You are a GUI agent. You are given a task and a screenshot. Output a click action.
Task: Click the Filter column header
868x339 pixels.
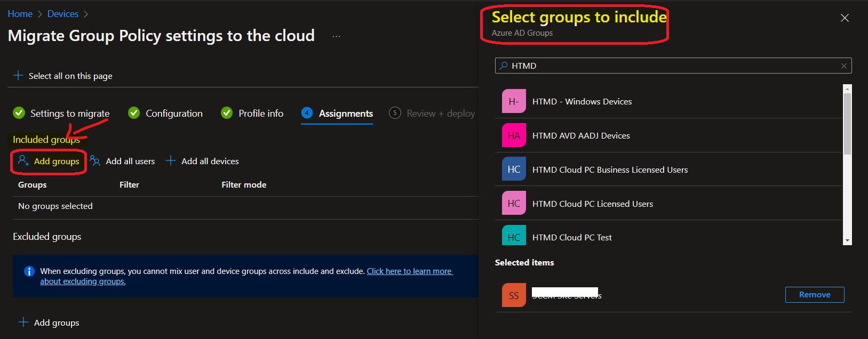click(x=129, y=184)
